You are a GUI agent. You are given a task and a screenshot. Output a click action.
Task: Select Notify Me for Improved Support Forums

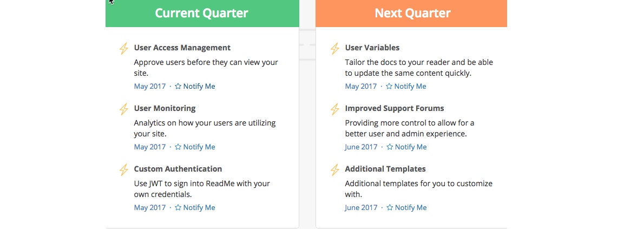[x=406, y=147]
